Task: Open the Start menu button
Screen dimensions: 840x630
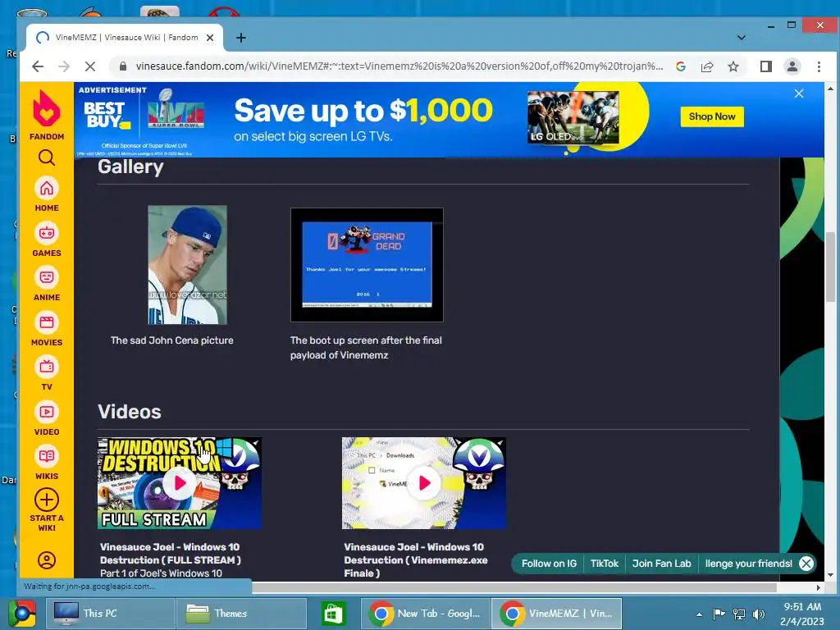Action: tap(22, 614)
